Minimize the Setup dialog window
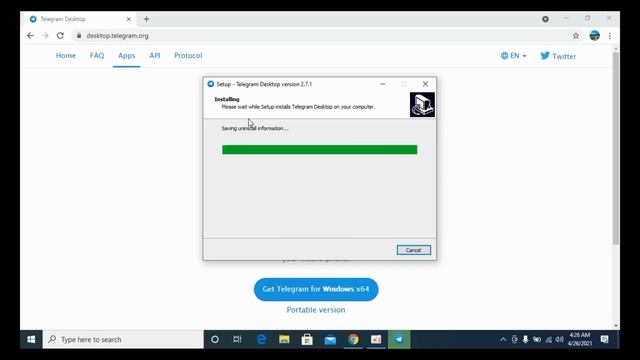Image resolution: width=640 pixels, height=360 pixels. click(383, 84)
